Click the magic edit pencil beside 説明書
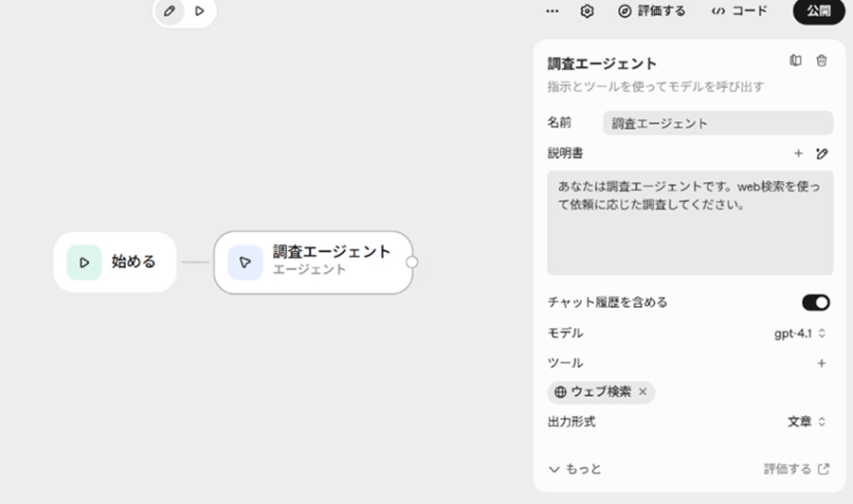 click(x=822, y=153)
